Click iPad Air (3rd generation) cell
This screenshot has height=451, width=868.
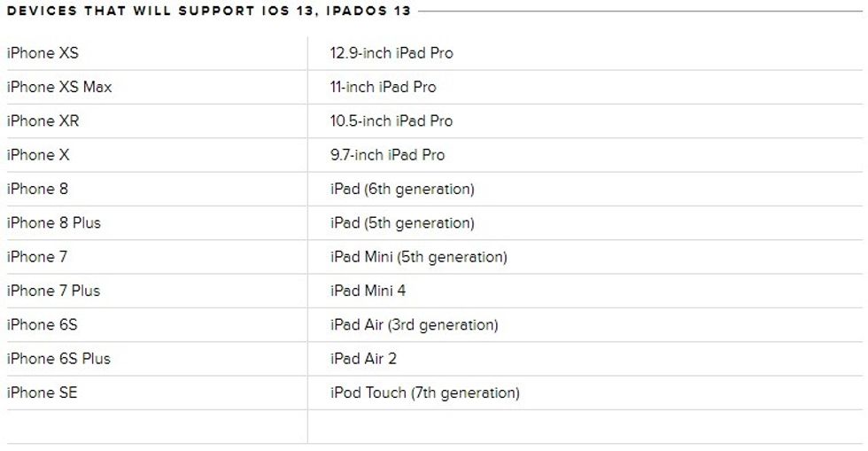414,325
